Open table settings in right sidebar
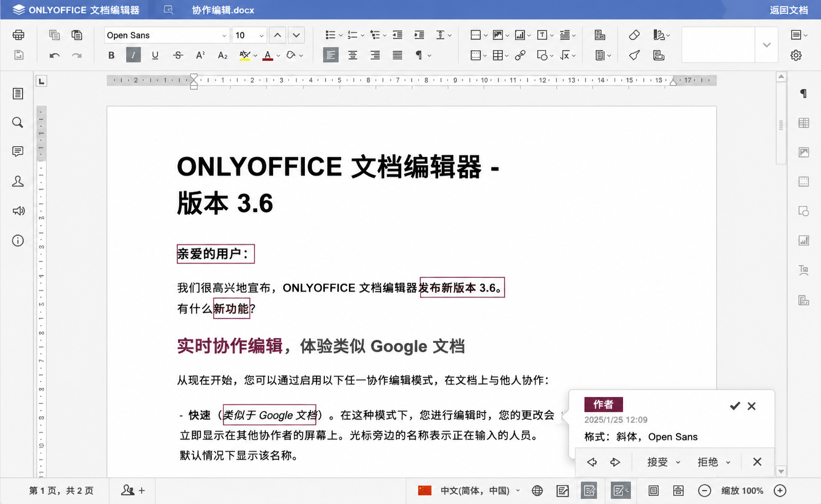821x504 pixels. pos(804,123)
